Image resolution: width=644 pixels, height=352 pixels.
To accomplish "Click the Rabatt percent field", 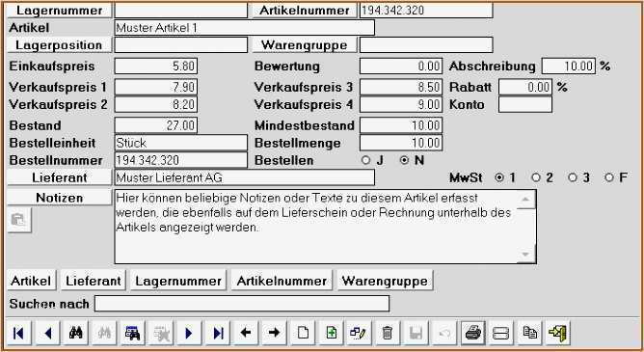I will [x=525, y=87].
